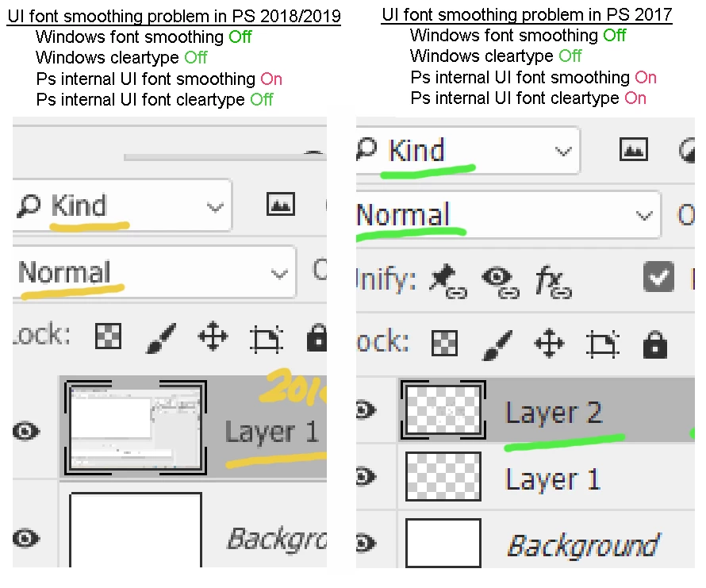Click unify layer style fx icon in PS 2017 panel
The image size is (706, 588).
[x=554, y=282]
